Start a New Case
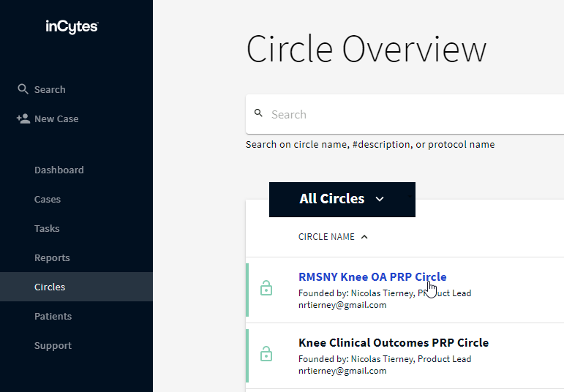 click(x=56, y=118)
